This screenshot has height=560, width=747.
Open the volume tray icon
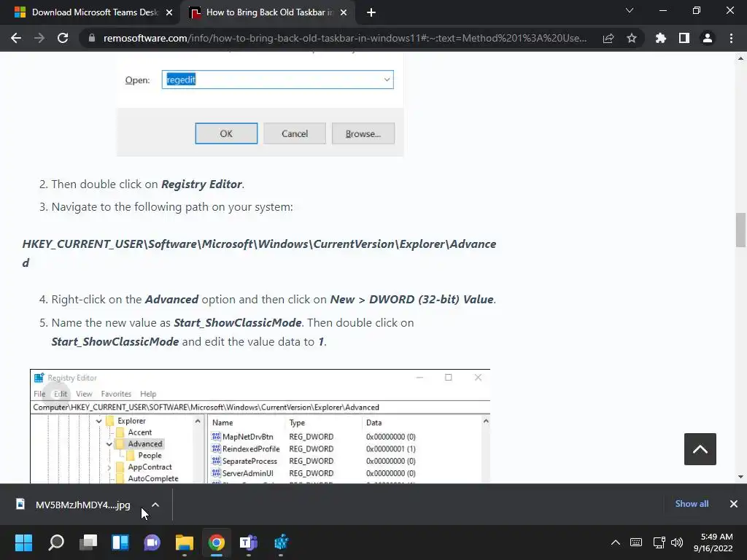point(676,542)
